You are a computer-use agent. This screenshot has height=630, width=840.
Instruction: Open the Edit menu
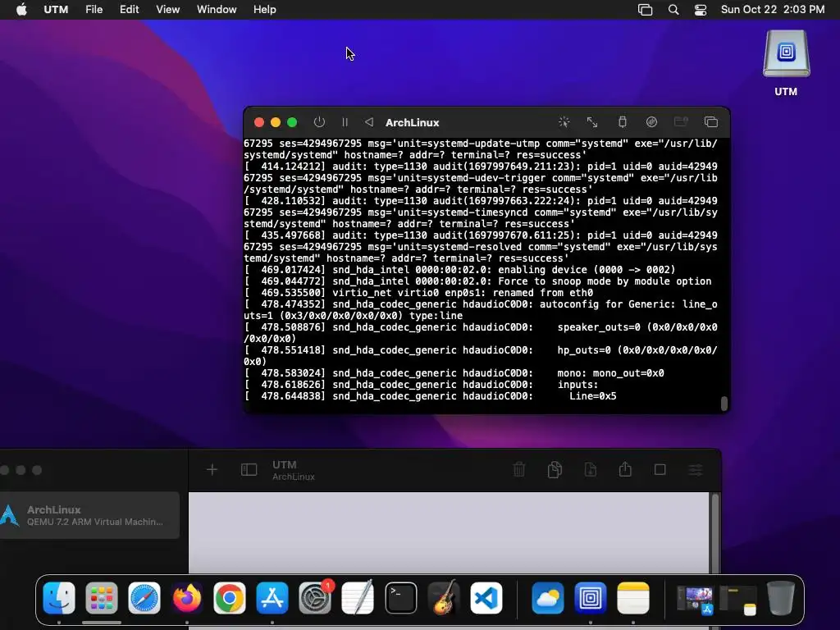click(x=129, y=10)
